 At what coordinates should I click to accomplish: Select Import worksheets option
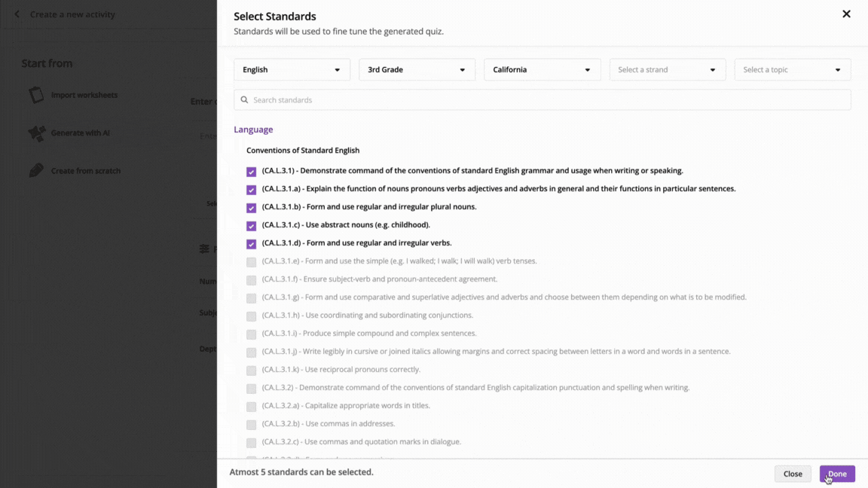click(x=73, y=95)
